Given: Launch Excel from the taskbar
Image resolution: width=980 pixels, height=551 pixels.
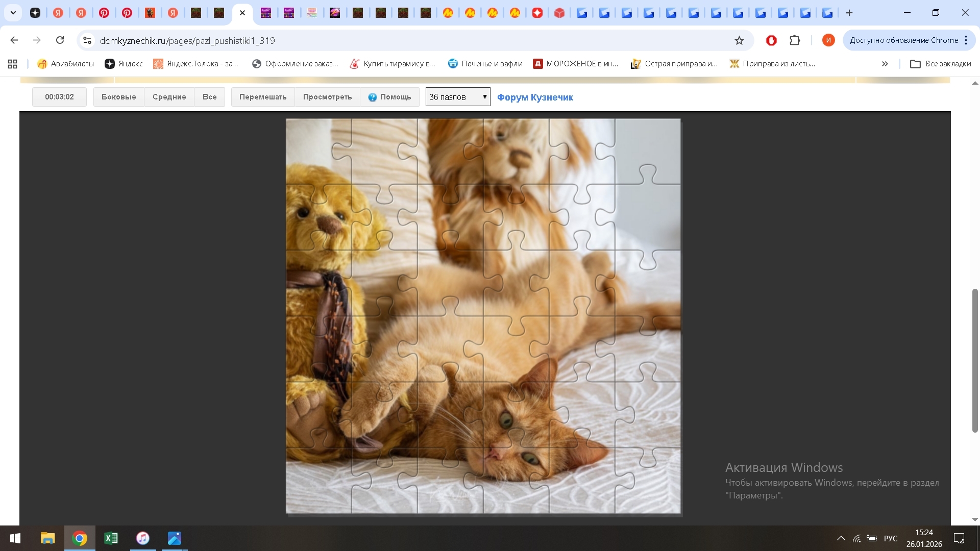Looking at the screenshot, I should pos(111,538).
